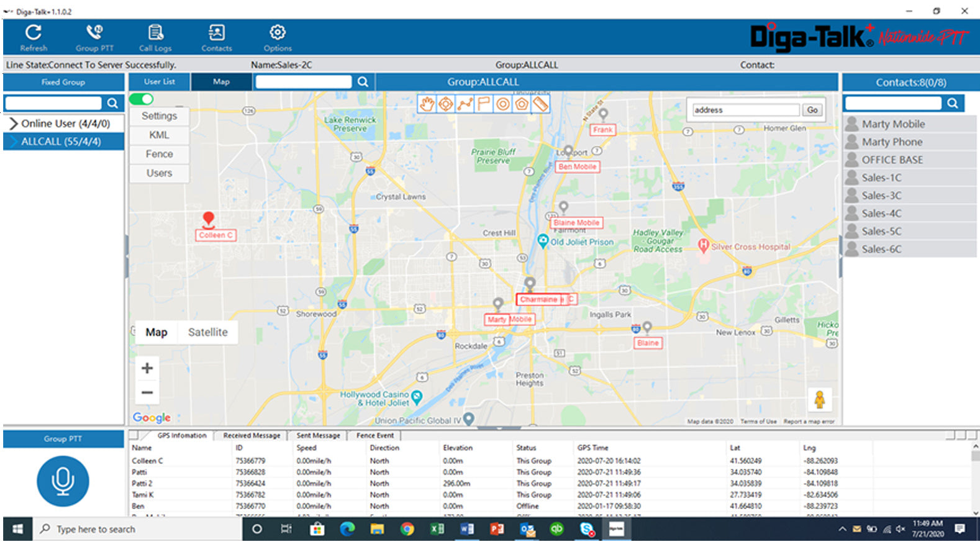Click the Refresh icon
The width and height of the screenshot is (980, 547).
click(x=34, y=38)
